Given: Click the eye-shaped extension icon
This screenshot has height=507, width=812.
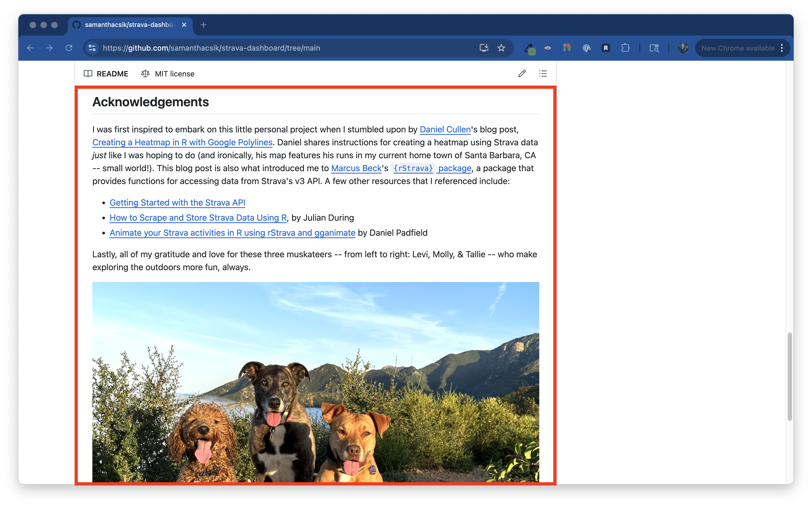Looking at the screenshot, I should [548, 48].
